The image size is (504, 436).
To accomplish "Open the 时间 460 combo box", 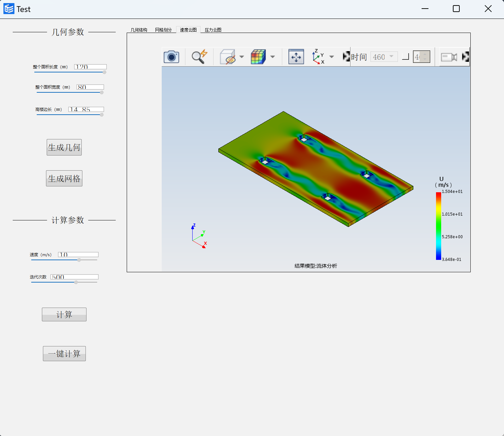I will pyautogui.click(x=384, y=57).
